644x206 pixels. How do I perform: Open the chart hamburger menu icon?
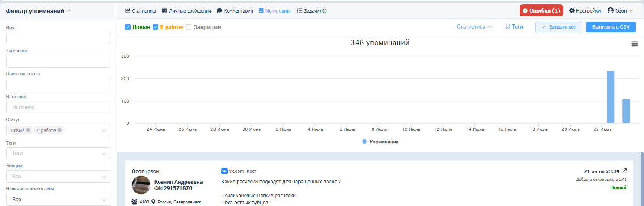pos(634,44)
